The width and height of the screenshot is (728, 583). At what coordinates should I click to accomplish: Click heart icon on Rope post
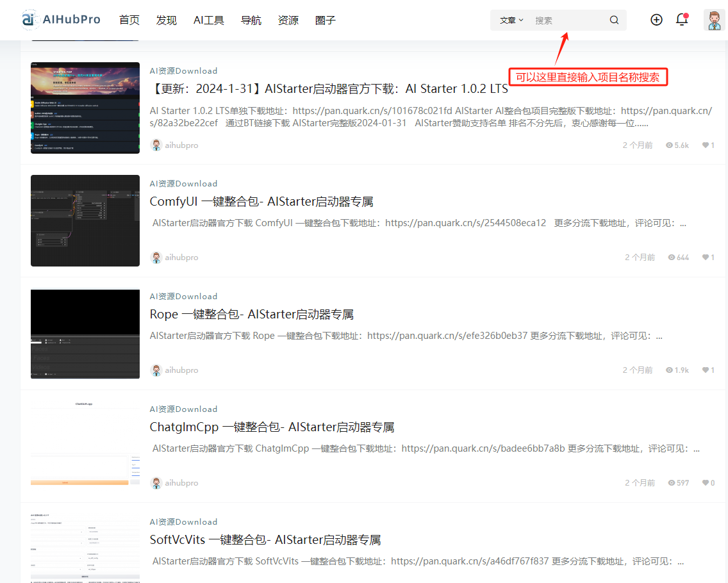[x=705, y=370]
